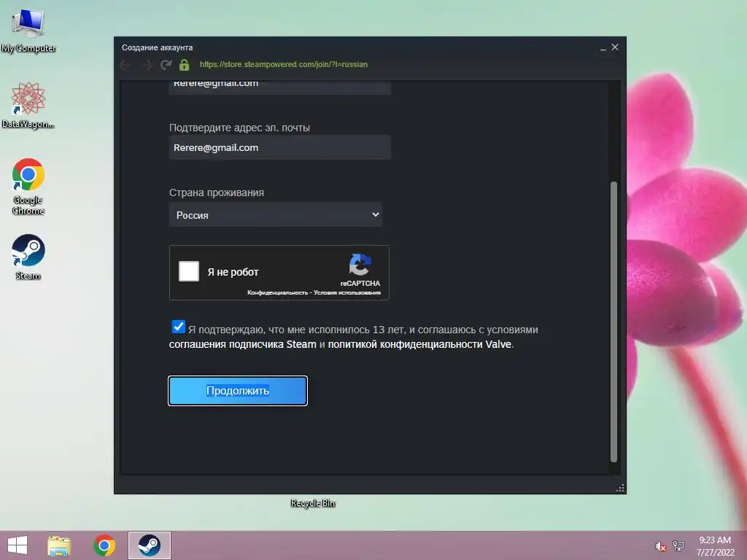Open the соглашения подписчика Steam link
This screenshot has width=747, height=560.
pos(242,344)
